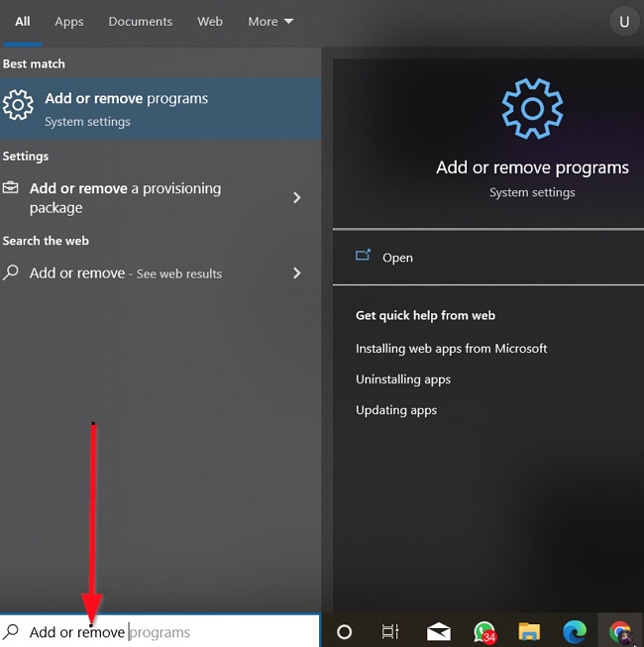Image resolution: width=644 pixels, height=647 pixels.
Task: Open the Mail app on taskbar
Action: tap(438, 632)
